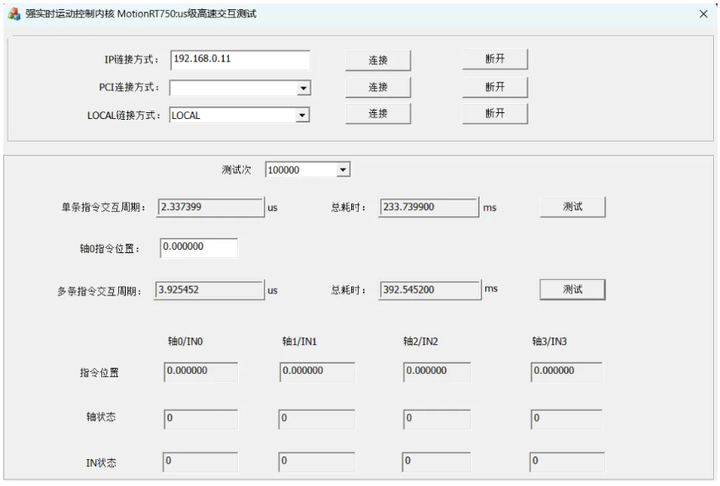Click the 指令位置 row label
Screen dimensions: 720x486
(x=99, y=373)
